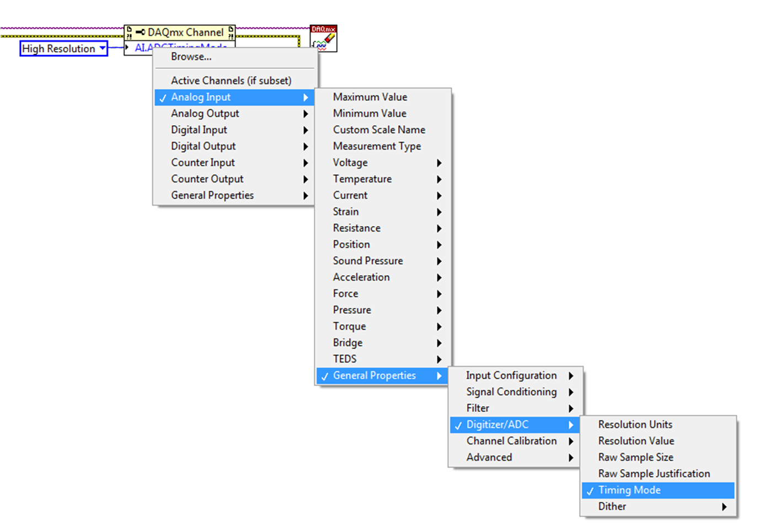Viewport: 766px width, 532px height.
Task: Choose the Raw Sample Size property
Action: 658,458
